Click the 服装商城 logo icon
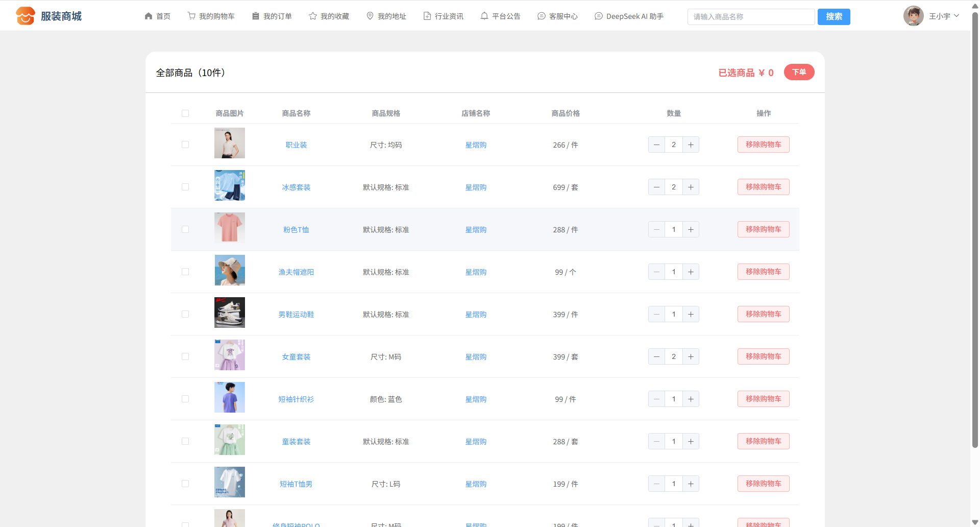This screenshot has width=980, height=527. pos(25,16)
